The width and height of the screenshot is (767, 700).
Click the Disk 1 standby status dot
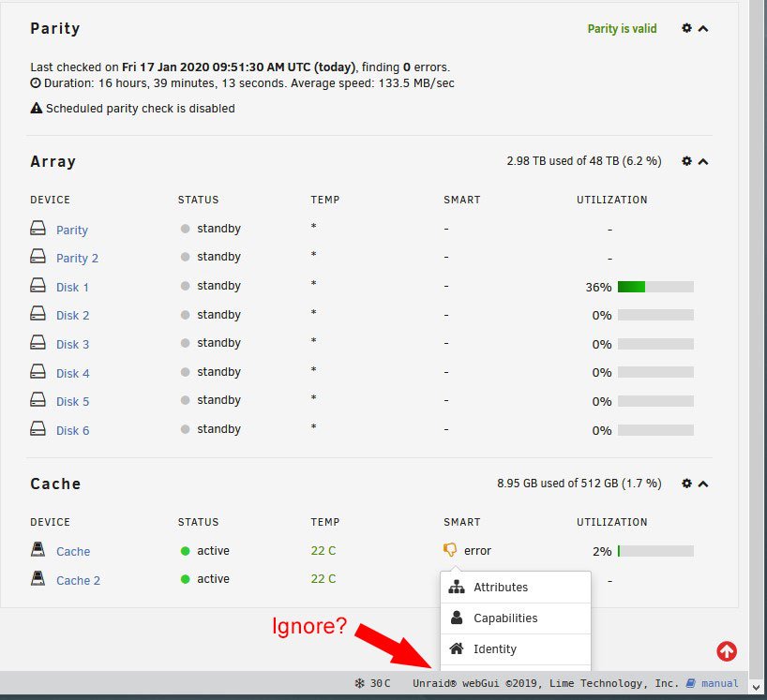[185, 286]
